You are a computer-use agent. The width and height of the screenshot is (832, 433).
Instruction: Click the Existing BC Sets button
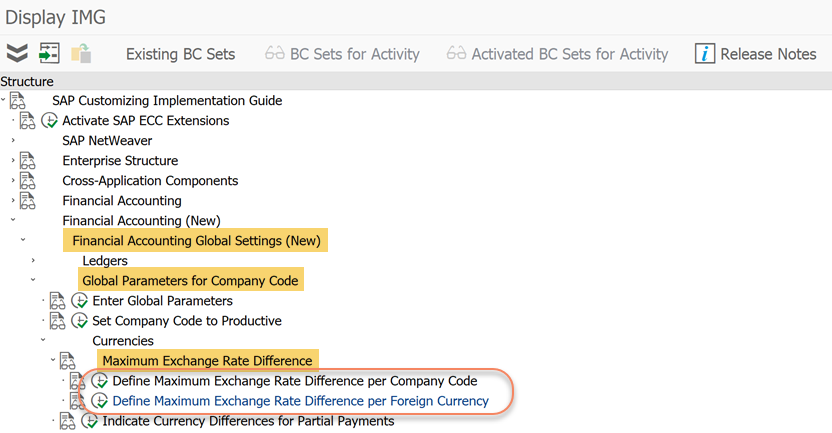tap(180, 54)
